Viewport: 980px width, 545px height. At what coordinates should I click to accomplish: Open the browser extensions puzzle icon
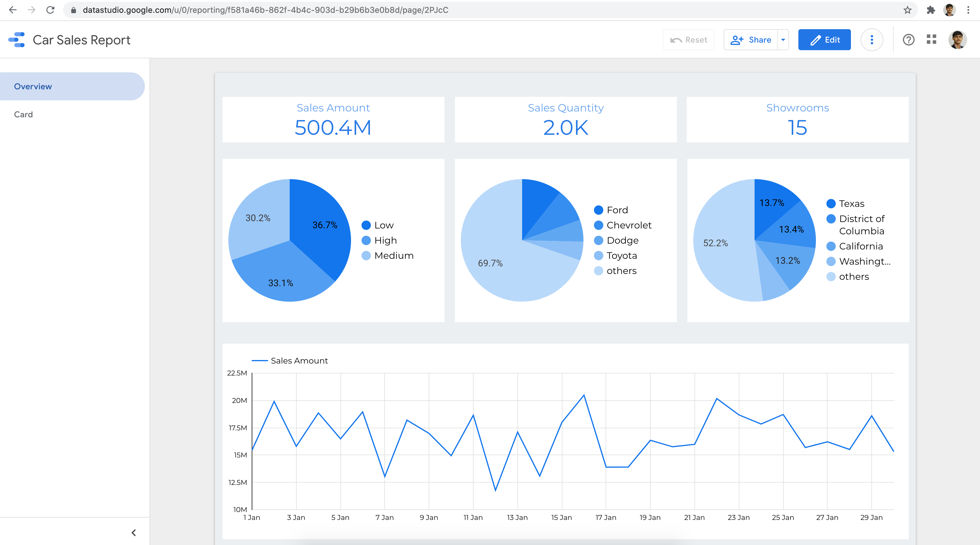point(931,10)
